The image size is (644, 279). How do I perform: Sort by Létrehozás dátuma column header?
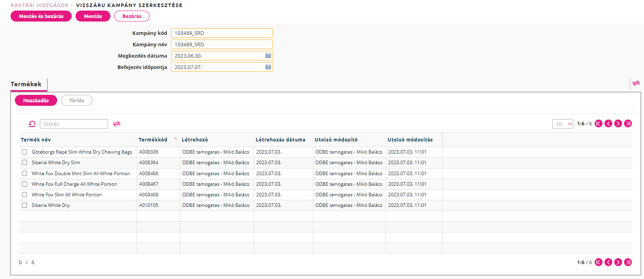(x=280, y=140)
